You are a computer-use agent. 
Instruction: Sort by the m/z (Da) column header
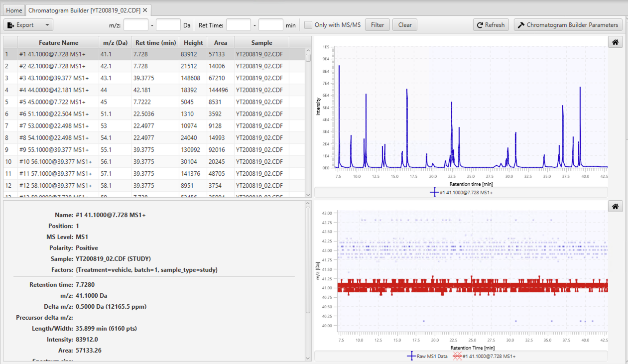pos(115,42)
